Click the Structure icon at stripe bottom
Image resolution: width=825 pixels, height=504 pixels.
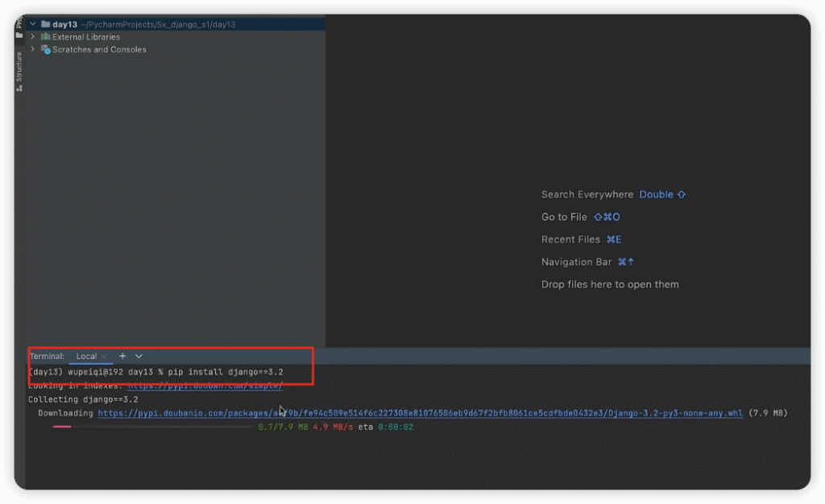click(x=19, y=87)
